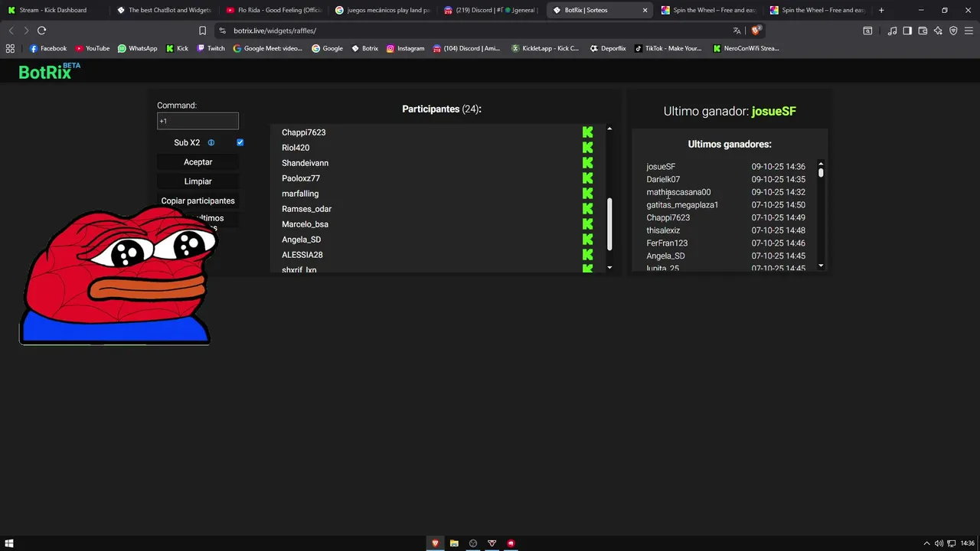Click the Sub X2 info icon

tap(211, 142)
